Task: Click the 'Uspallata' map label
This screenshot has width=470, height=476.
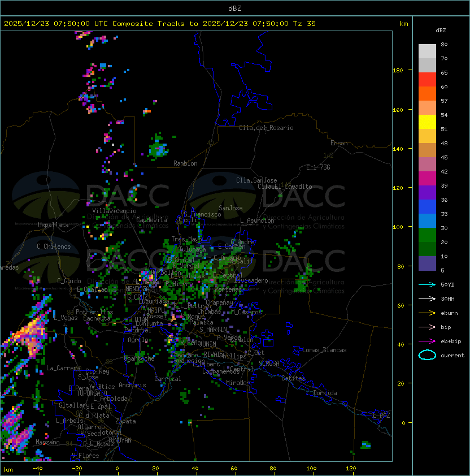Action: pyautogui.click(x=53, y=225)
